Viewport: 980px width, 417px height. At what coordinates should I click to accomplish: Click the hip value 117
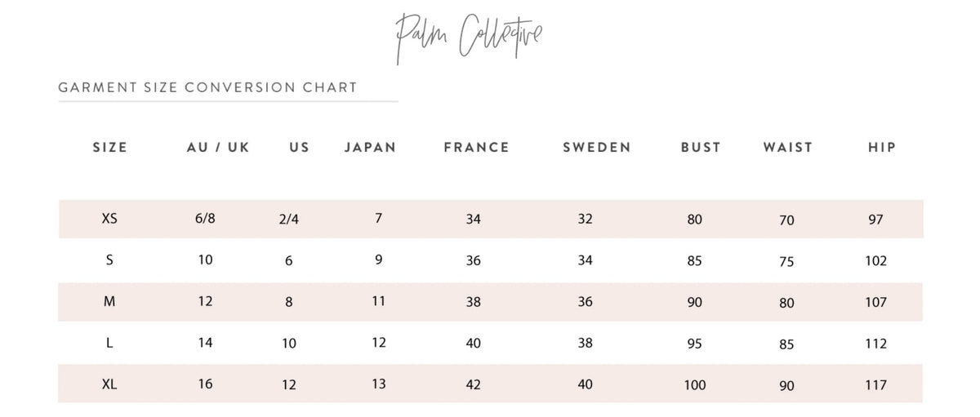[x=875, y=385]
